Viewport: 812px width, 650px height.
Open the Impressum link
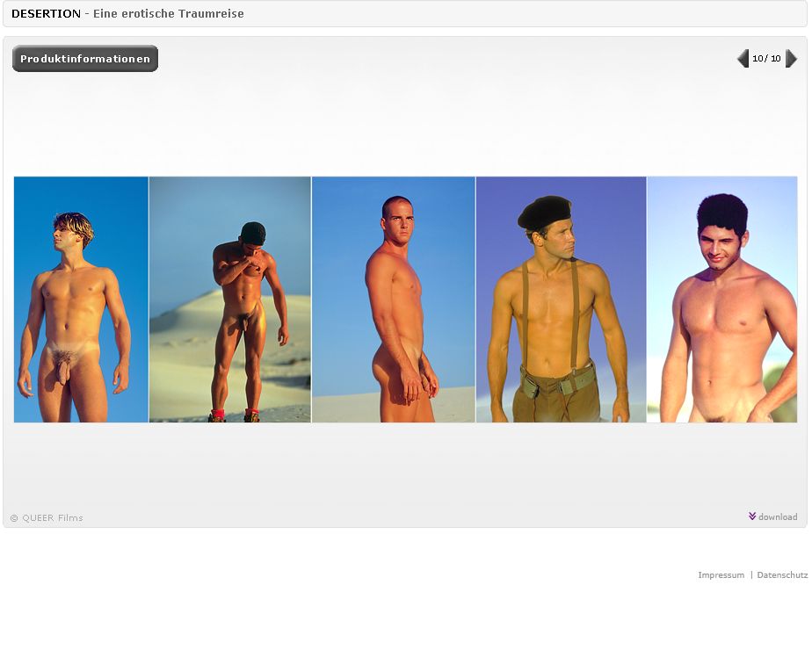(721, 575)
